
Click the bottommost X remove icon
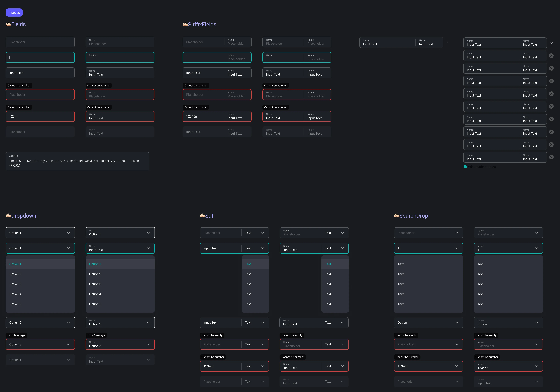pos(551,157)
